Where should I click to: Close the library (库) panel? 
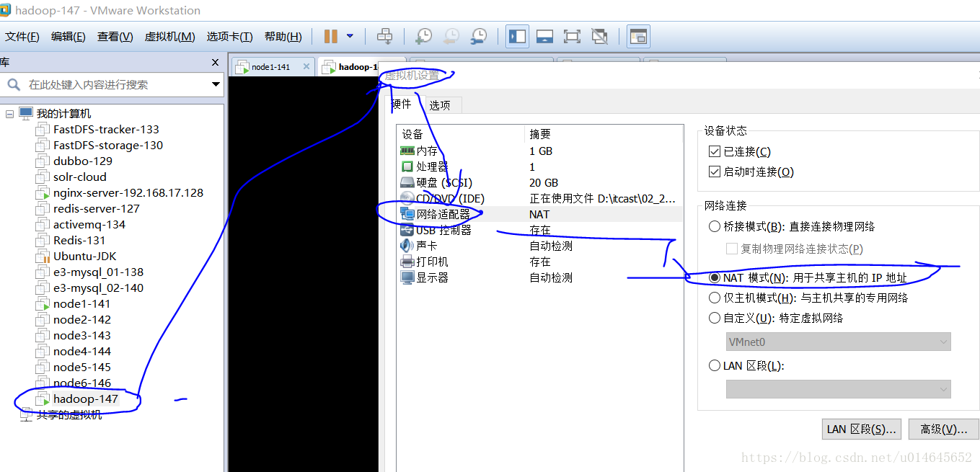pos(215,63)
